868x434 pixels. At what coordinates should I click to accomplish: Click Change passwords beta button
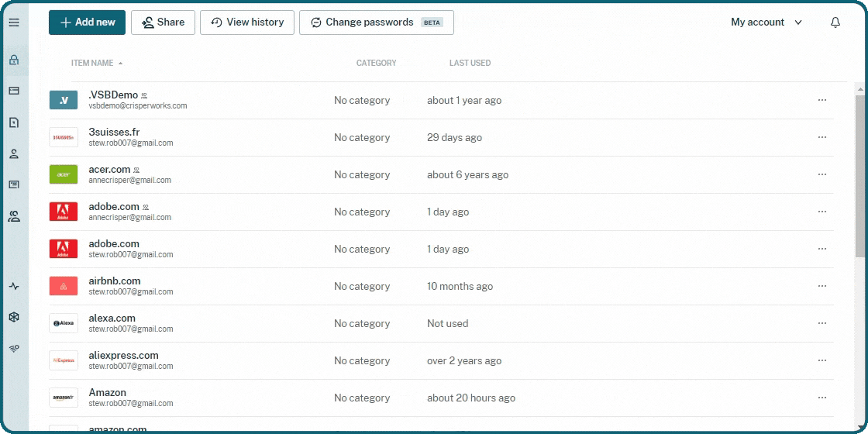coord(376,22)
